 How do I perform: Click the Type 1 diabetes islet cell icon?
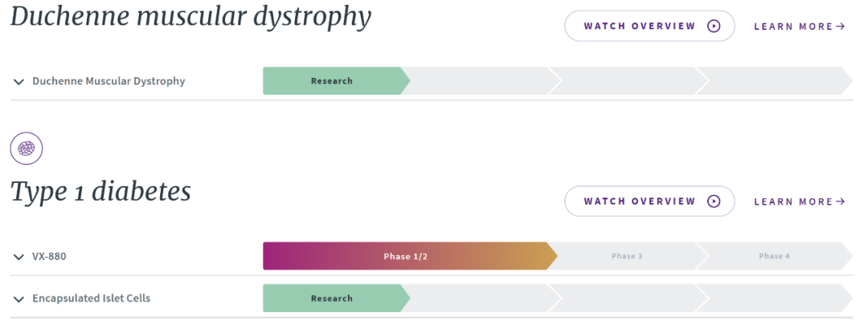(27, 148)
